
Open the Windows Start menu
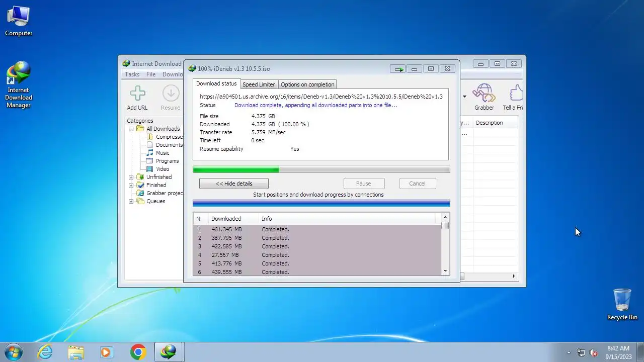(x=13, y=352)
